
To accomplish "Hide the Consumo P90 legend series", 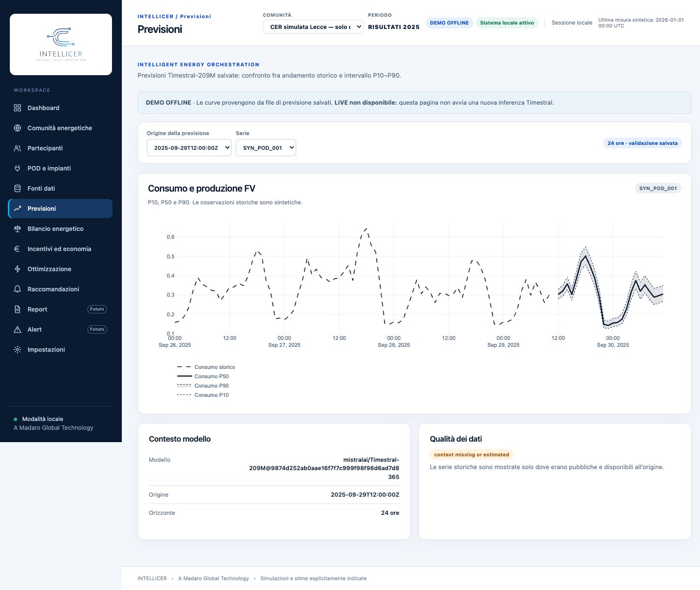I will (203, 386).
